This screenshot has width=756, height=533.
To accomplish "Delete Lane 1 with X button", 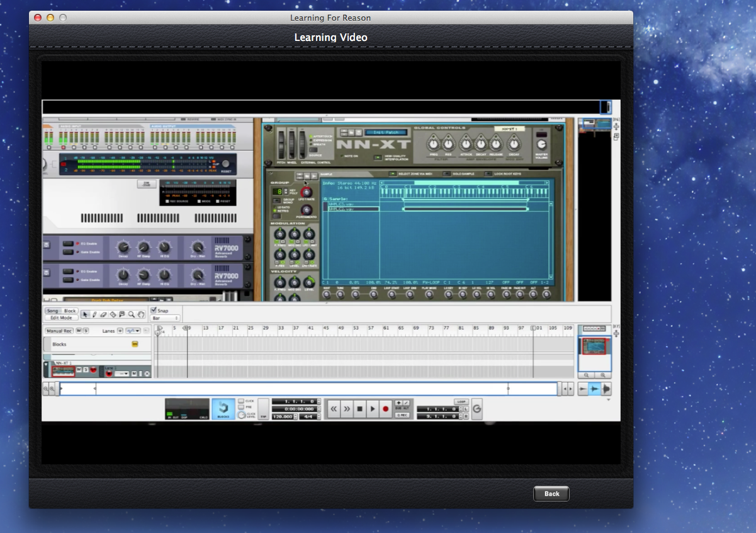I will (x=147, y=374).
